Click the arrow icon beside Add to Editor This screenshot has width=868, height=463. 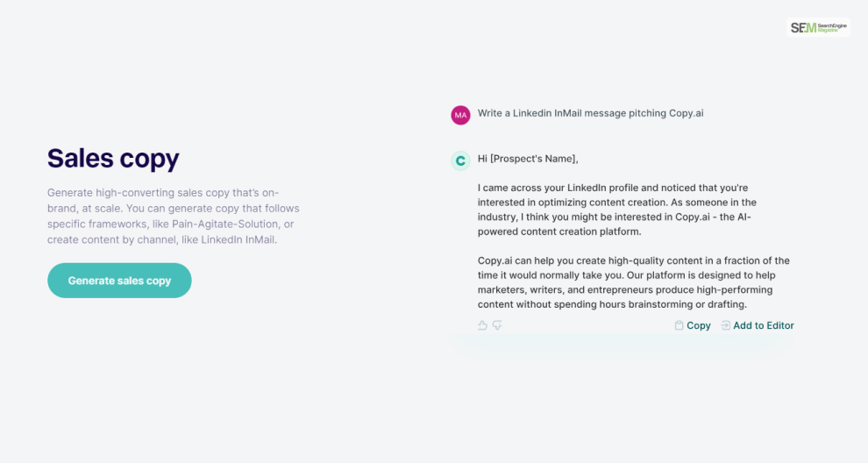(725, 325)
